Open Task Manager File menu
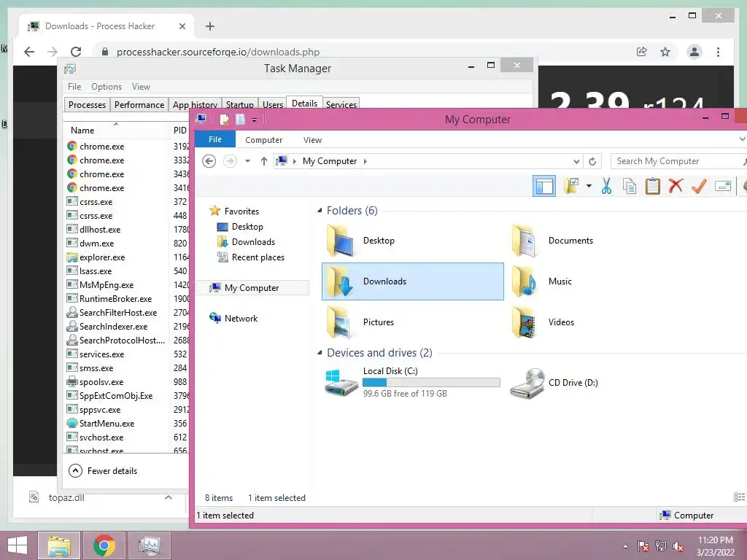This screenshot has height=560, width=747. click(74, 87)
